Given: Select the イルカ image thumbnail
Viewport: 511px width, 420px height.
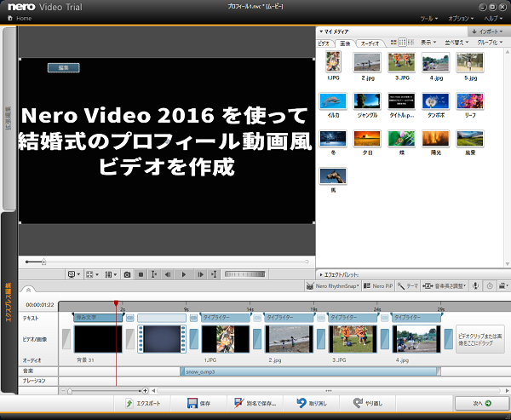Looking at the screenshot, I should (333, 101).
